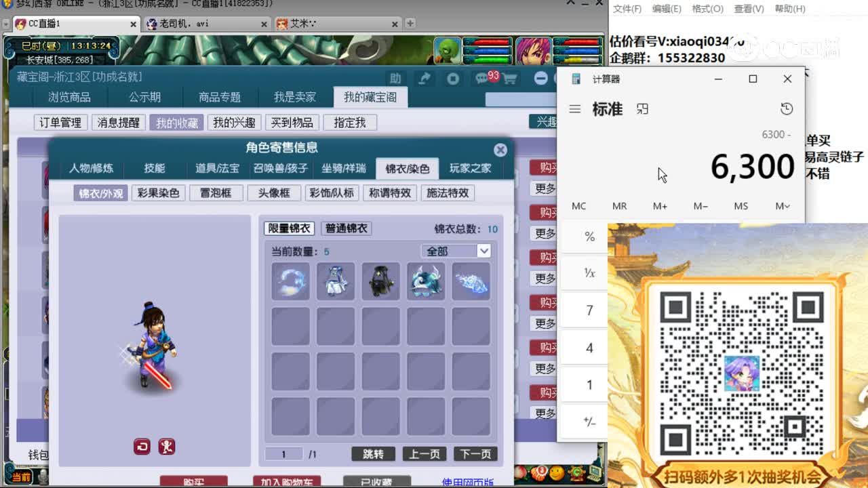Open the 坐骑/祥瑞 tab
The image size is (868, 488).
[x=344, y=168]
